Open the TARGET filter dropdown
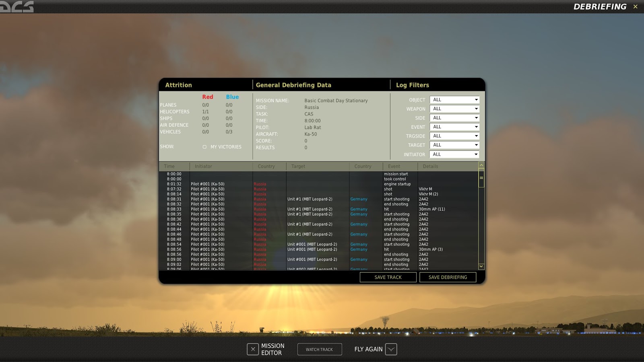Viewport: 644px width, 362px height. pyautogui.click(x=454, y=145)
